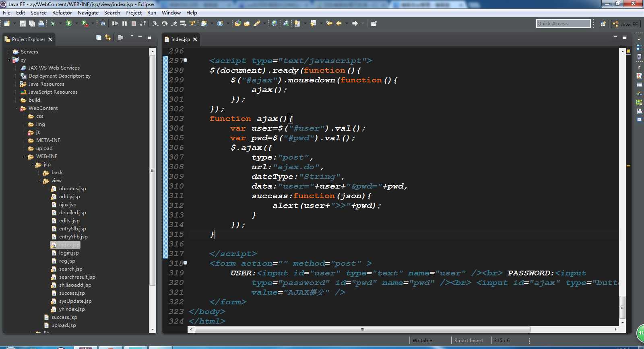Open the Open Perspective icon

(x=603, y=24)
